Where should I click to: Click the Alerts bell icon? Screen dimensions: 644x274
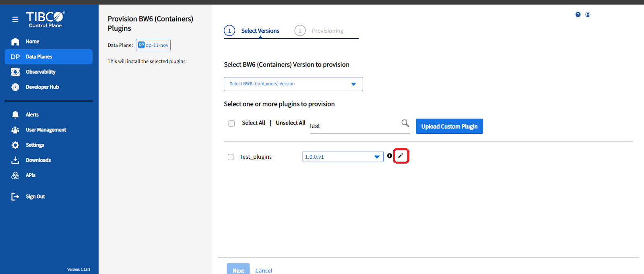point(15,115)
